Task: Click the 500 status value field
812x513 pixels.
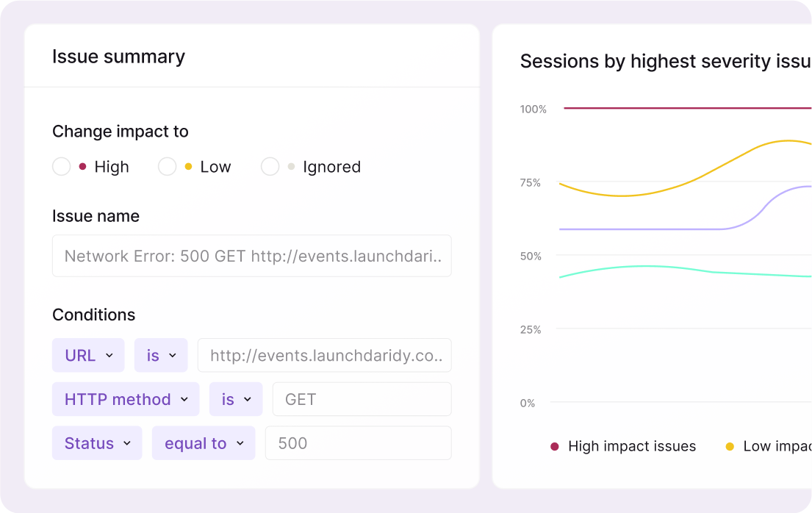Action: pos(358,444)
